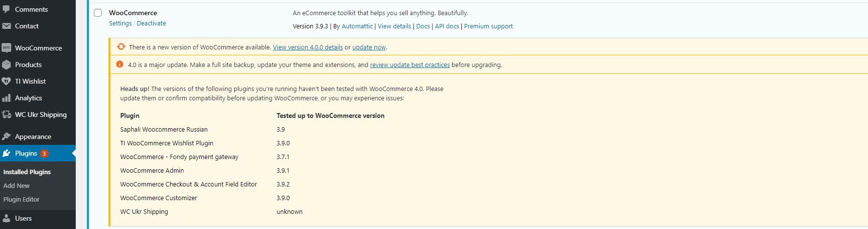
Task: Click the 3.7.1 tested version value
Action: [283, 157]
